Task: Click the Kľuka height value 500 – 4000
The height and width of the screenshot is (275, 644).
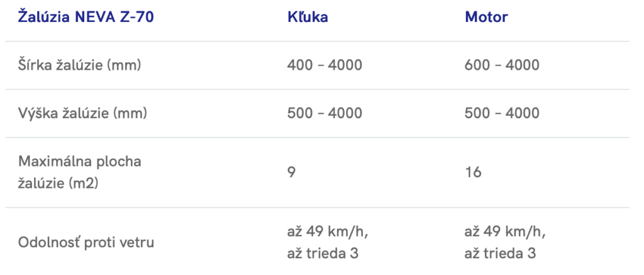Action: pos(325,114)
